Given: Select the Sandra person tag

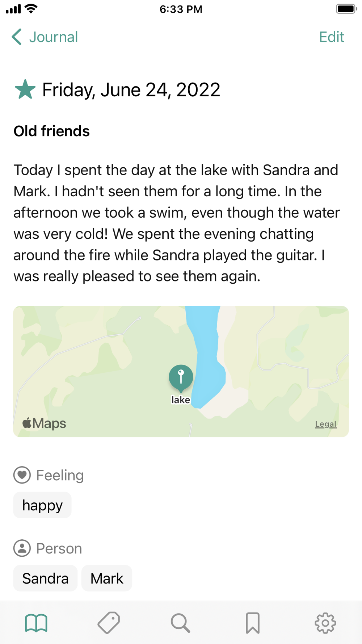Looking at the screenshot, I should click(x=45, y=578).
